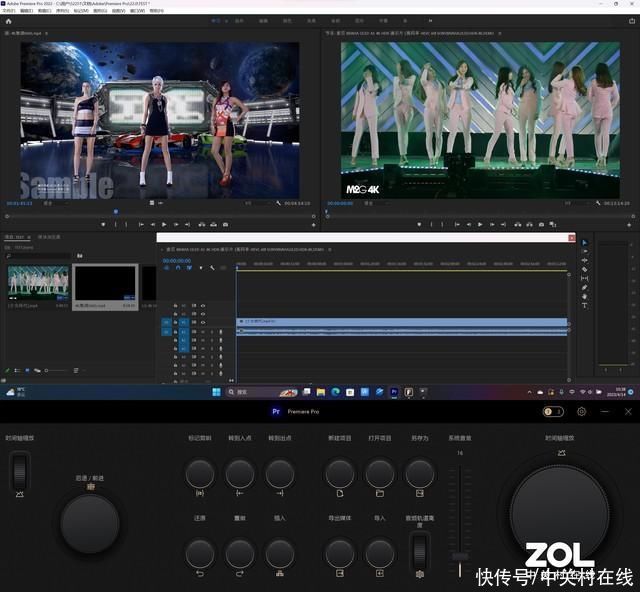Click ScreenPad 另存为 knob button
This screenshot has height=592, width=640.
click(420, 474)
